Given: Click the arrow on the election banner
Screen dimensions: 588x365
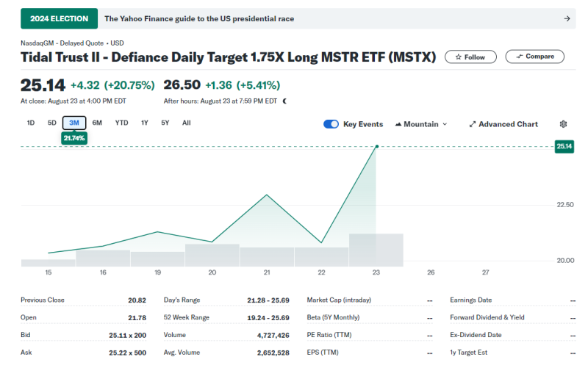Looking at the screenshot, I should 567,18.
